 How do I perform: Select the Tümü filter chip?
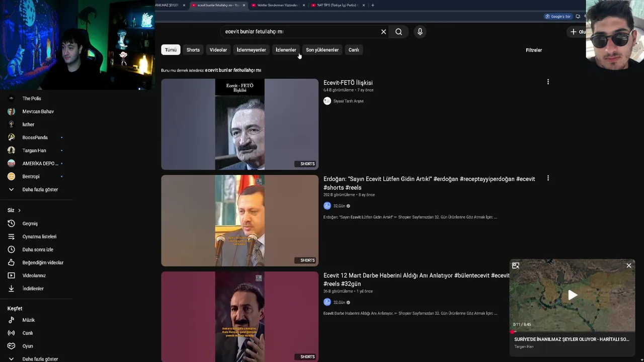[x=171, y=50]
